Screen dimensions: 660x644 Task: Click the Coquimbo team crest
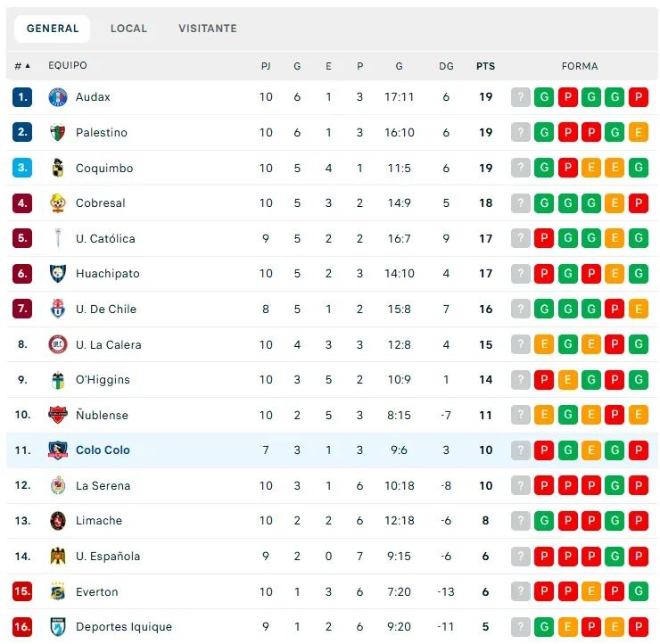(x=58, y=168)
